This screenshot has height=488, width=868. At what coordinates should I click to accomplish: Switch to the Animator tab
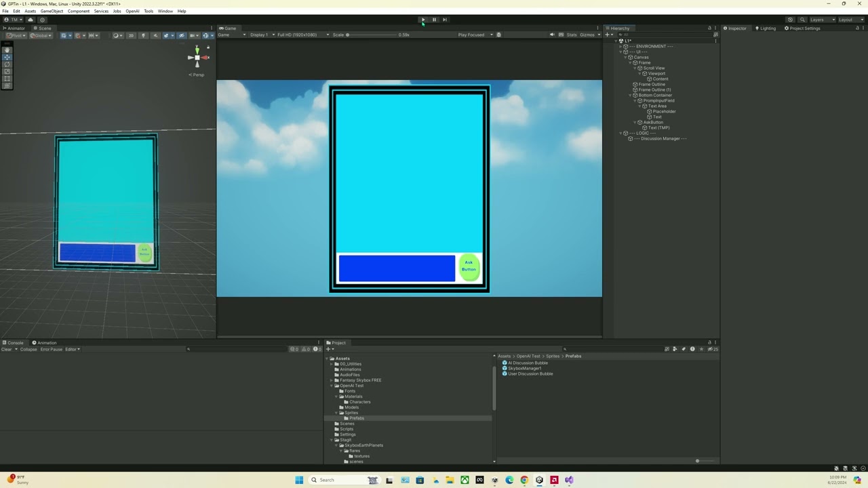coord(14,28)
